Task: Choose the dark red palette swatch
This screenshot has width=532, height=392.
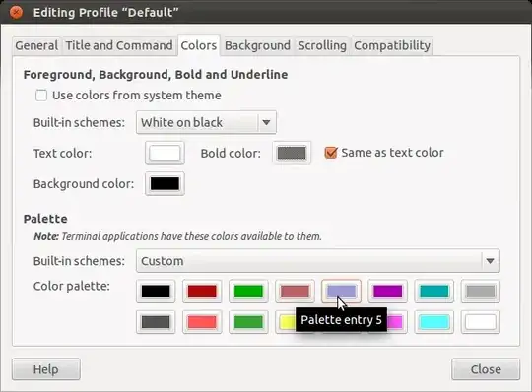Action: (x=202, y=292)
